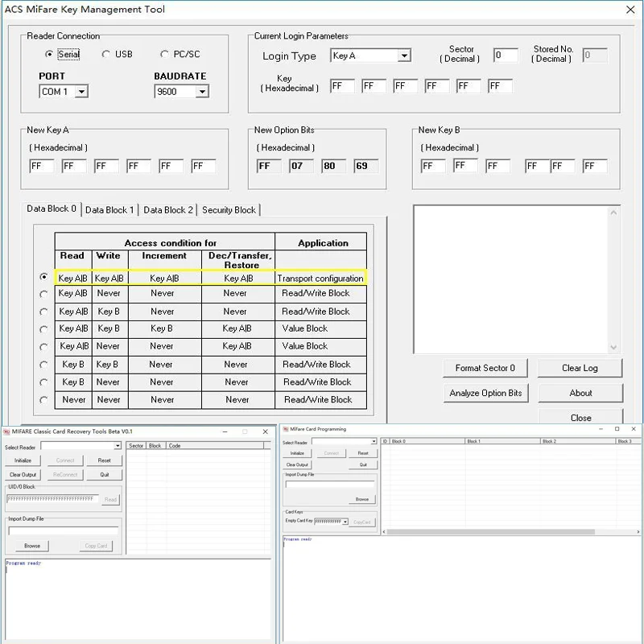Click Clear Output in Mifare Card Programming window
644x644 pixels.
point(297,465)
